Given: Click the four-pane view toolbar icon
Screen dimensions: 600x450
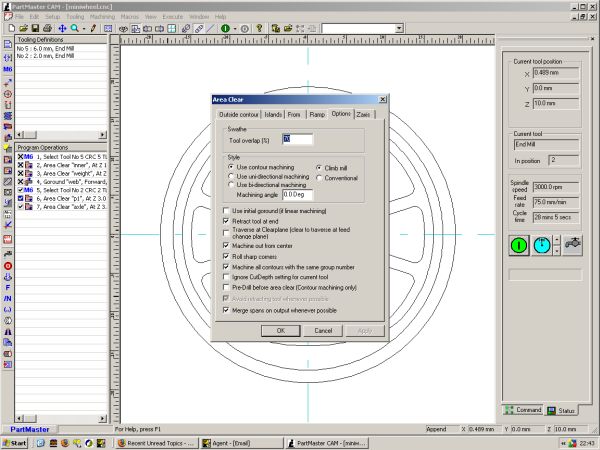Looking at the screenshot, I should pyautogui.click(x=172, y=28).
